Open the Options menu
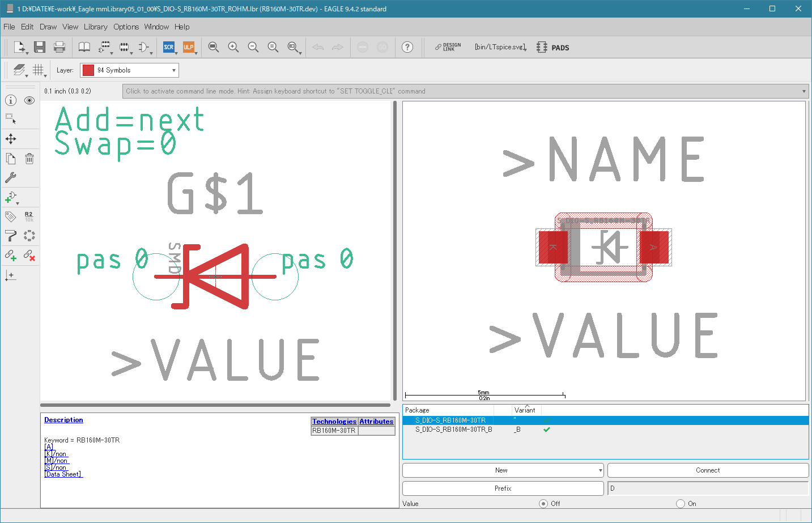Screen dimensions: 812x523 coord(126,27)
